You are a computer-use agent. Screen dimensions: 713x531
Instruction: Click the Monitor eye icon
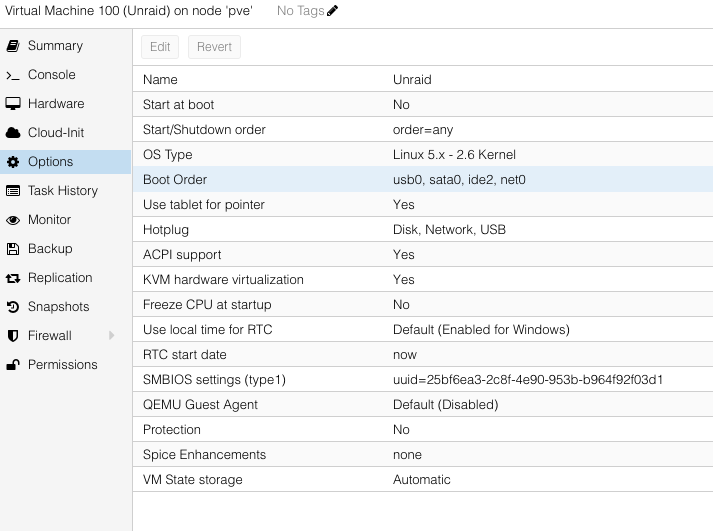click(13, 220)
